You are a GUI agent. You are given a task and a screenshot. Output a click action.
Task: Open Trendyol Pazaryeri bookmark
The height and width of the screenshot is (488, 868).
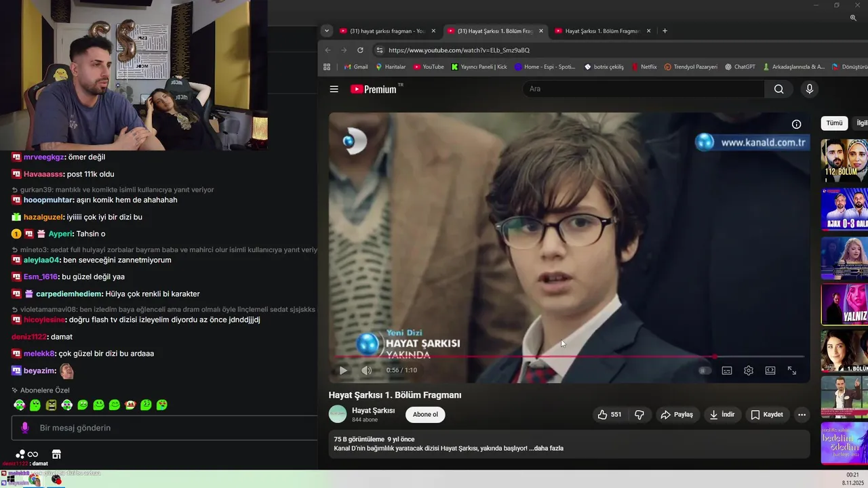[x=690, y=67]
